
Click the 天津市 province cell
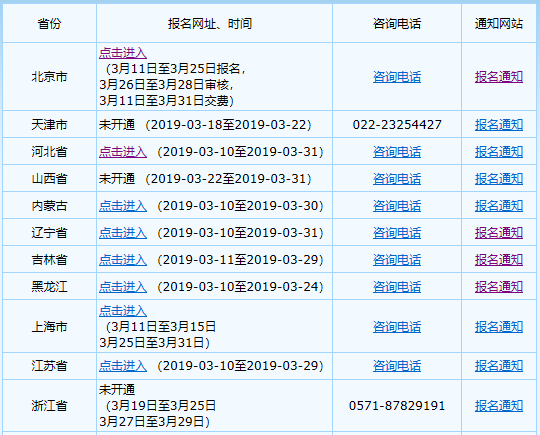click(x=49, y=125)
